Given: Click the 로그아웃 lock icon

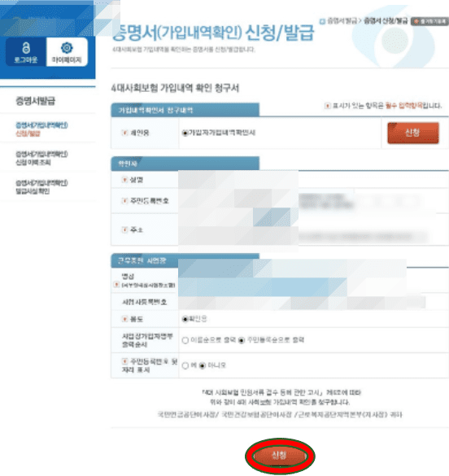Looking at the screenshot, I should 26,48.
